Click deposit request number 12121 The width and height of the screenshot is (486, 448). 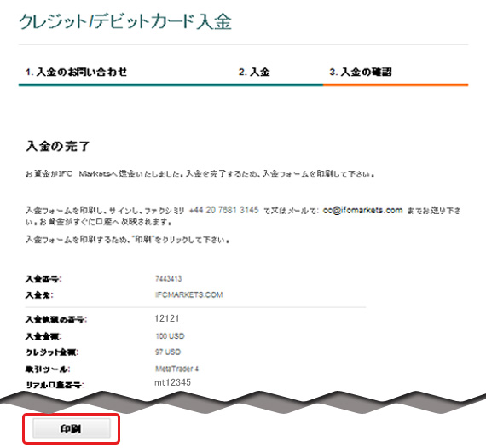coord(167,318)
